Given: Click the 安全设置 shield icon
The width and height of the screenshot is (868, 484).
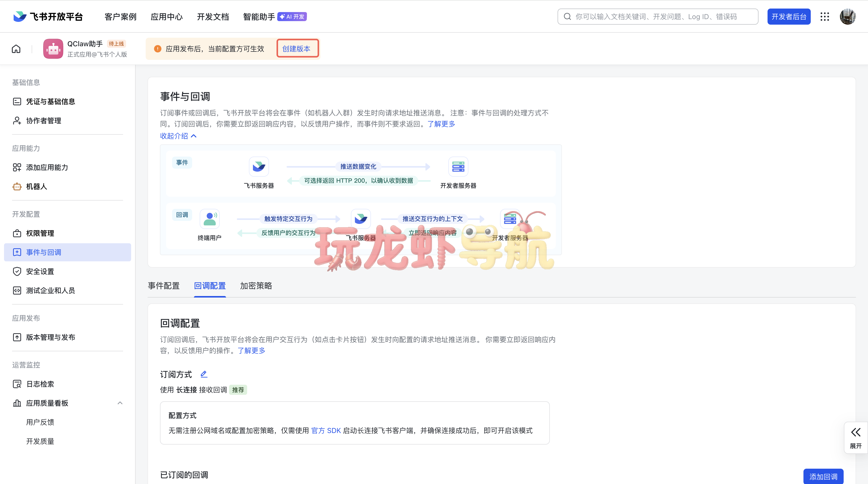Looking at the screenshot, I should tap(17, 271).
